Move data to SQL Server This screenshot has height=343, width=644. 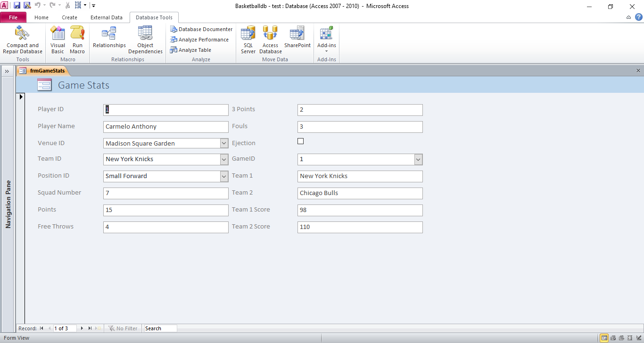coord(248,41)
